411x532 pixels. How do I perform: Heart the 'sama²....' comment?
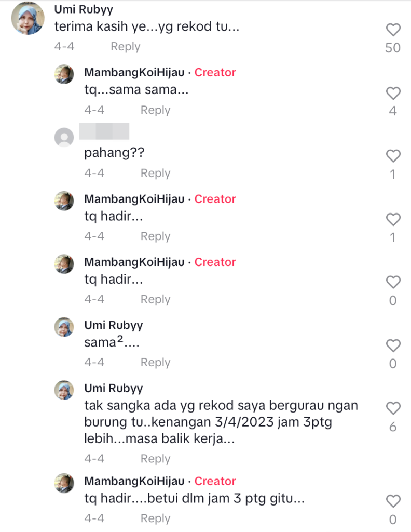coord(393,345)
